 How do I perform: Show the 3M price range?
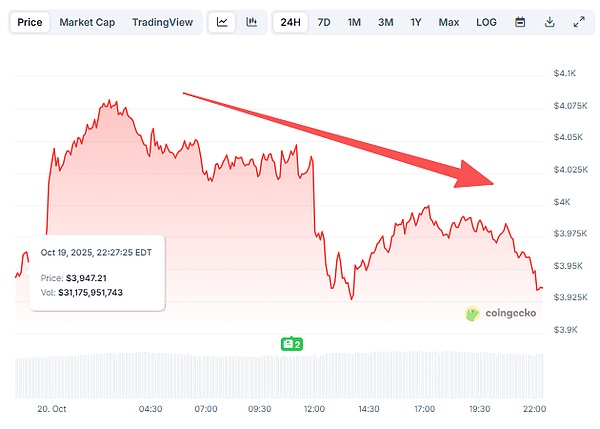click(385, 21)
